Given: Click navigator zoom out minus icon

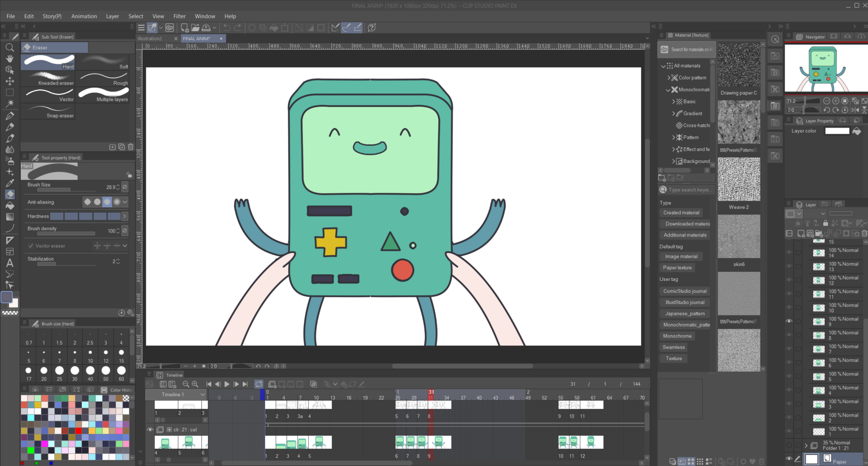Looking at the screenshot, I should (x=827, y=101).
